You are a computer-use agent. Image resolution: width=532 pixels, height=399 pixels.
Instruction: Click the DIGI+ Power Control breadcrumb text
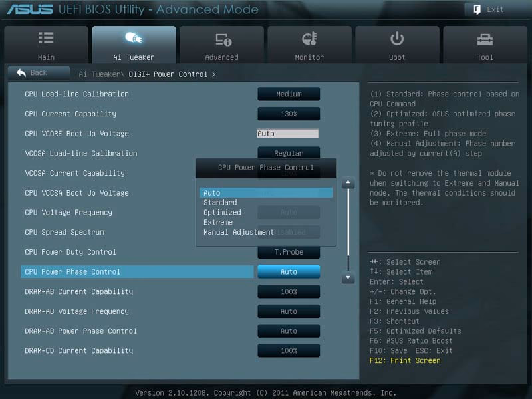(168, 74)
